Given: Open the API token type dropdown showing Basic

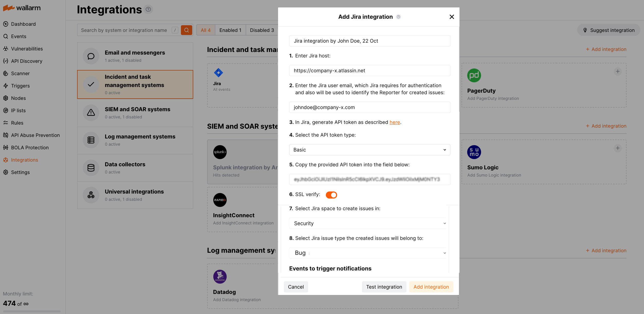Looking at the screenshot, I should click(x=369, y=150).
